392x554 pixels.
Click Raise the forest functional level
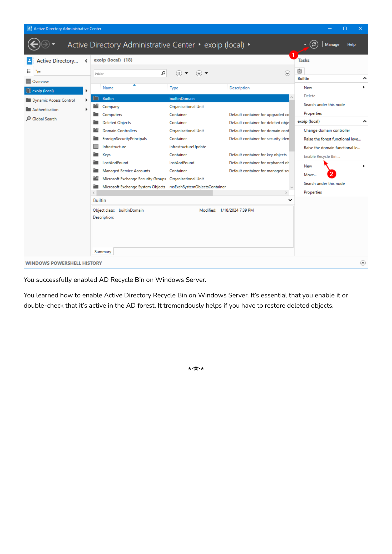click(332, 139)
